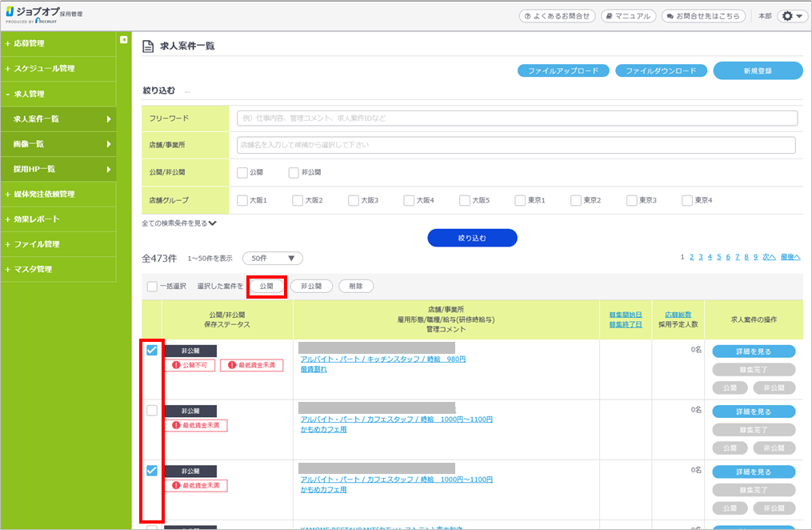Click お問合せ先はこちら contact button
Image resolution: width=812 pixels, height=530 pixels.
703,16
